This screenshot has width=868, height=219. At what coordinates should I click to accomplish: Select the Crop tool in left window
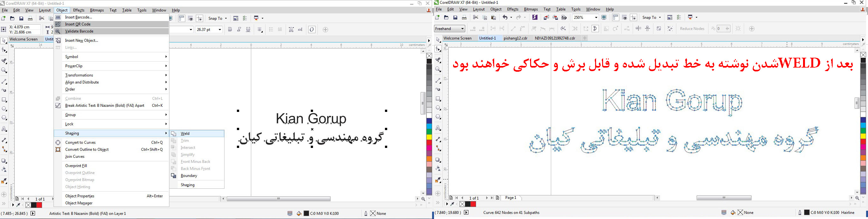coord(4,61)
